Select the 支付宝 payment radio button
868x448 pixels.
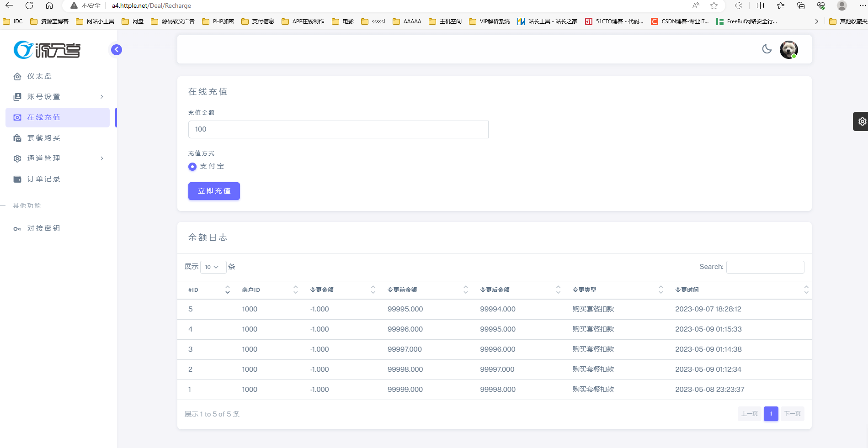tap(192, 167)
